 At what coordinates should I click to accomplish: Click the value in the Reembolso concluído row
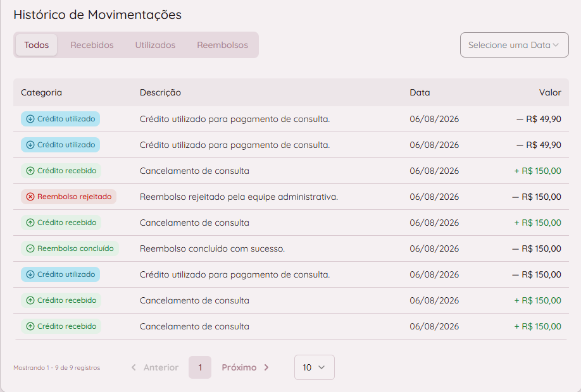[537, 248]
